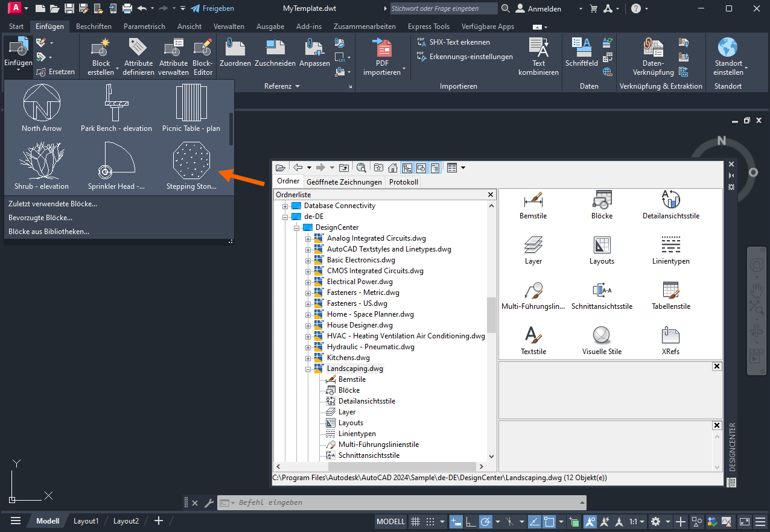Open DesignCenter views dropdown arrow

click(x=463, y=168)
